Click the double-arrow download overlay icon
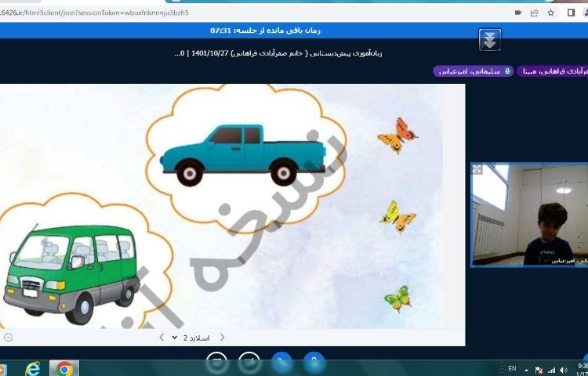 [490, 40]
